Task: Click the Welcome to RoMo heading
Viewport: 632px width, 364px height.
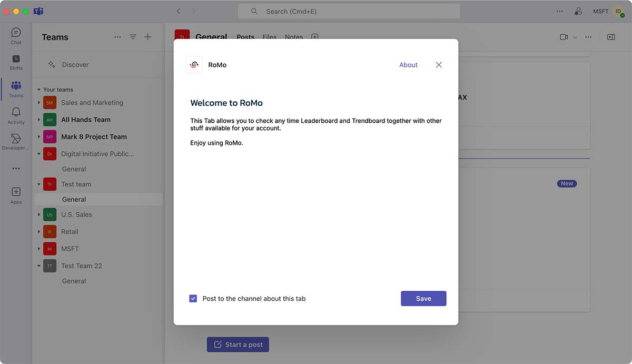Action: 226,103
